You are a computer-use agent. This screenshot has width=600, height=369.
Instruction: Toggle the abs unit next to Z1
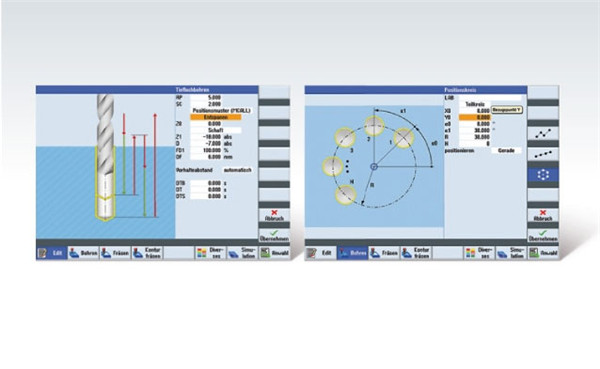(x=228, y=137)
